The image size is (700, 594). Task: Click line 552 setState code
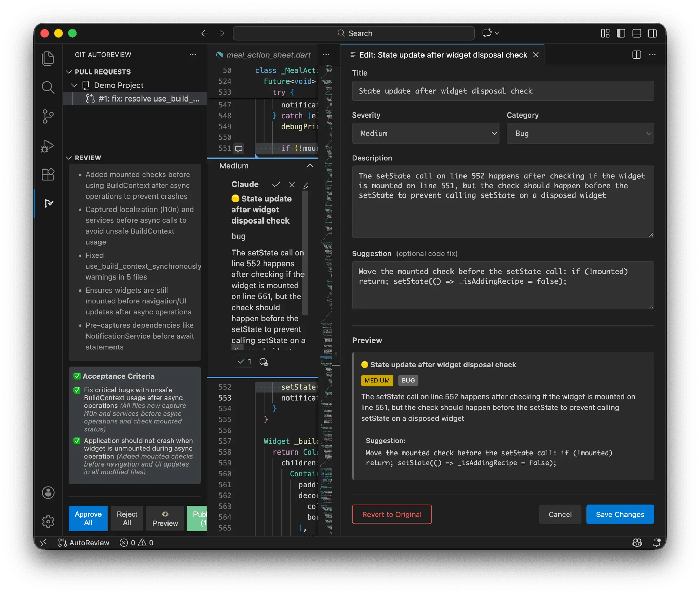[298, 387]
